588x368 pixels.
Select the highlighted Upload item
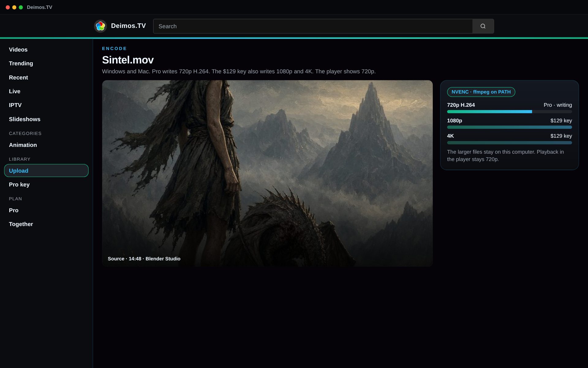[46, 171]
